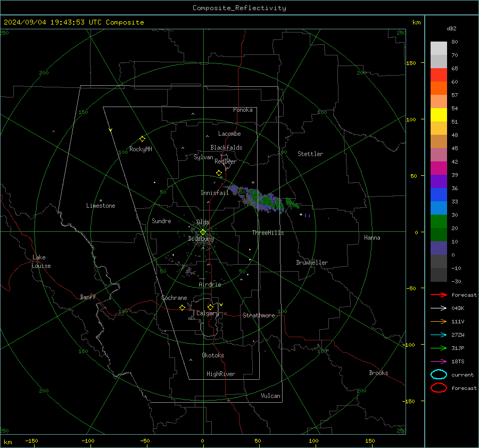
Task: Click the Ponoka label
Action: [243, 110]
